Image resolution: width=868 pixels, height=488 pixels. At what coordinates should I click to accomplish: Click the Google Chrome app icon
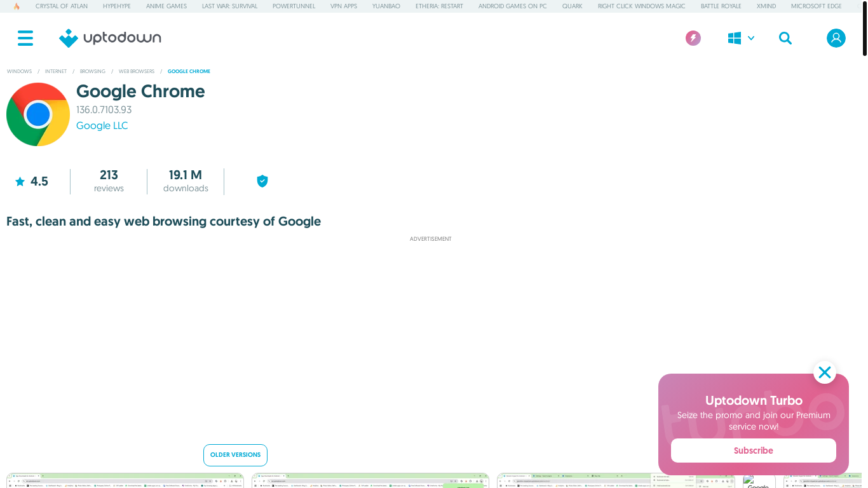click(38, 114)
